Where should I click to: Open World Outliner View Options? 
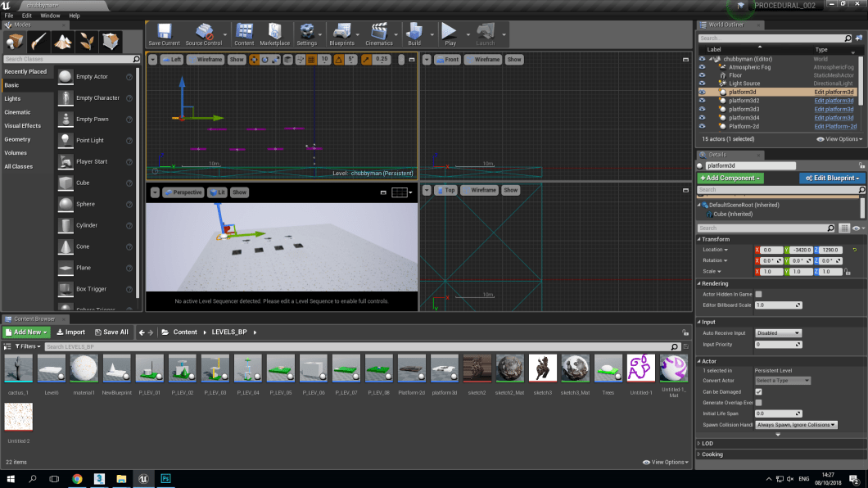[839, 139]
